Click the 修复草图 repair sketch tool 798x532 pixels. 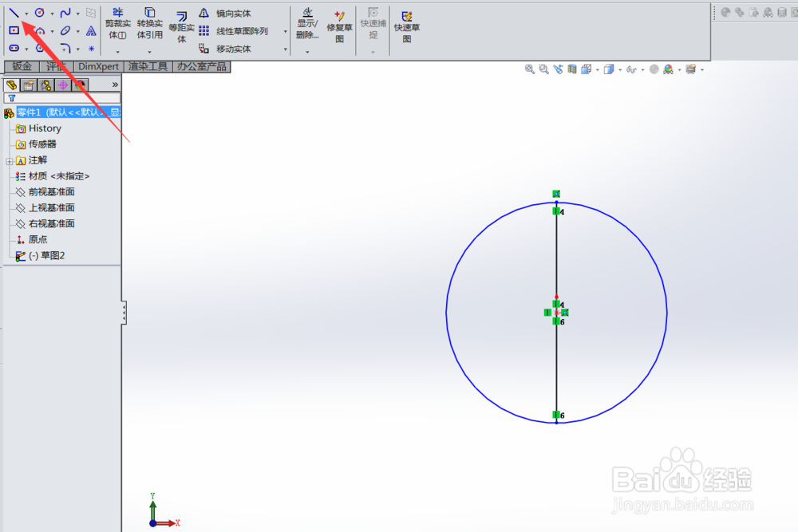point(339,27)
